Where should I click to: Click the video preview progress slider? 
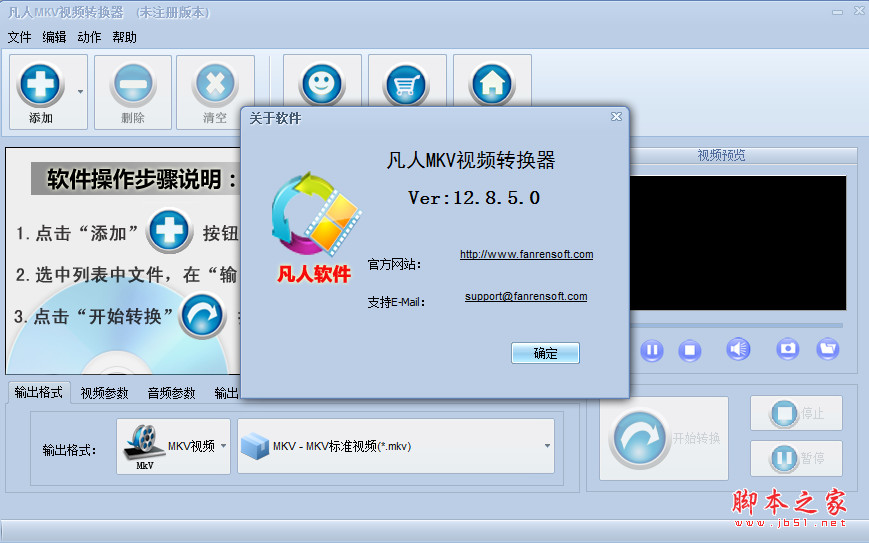(x=737, y=325)
